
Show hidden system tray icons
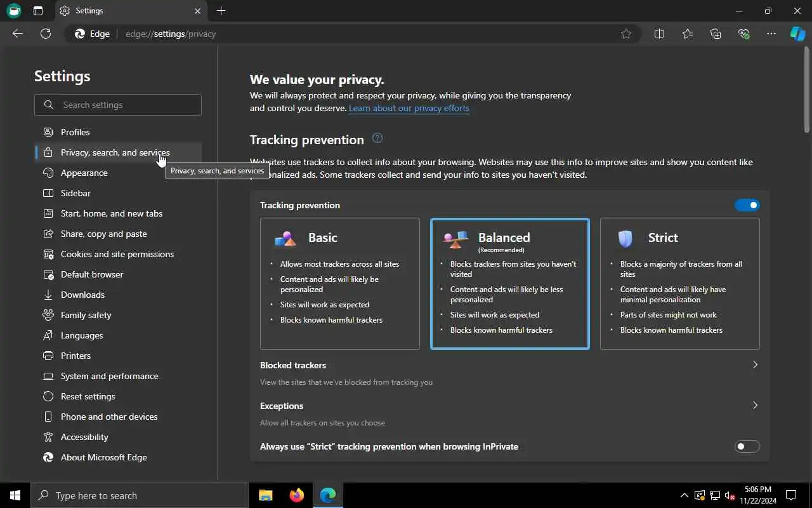684,495
